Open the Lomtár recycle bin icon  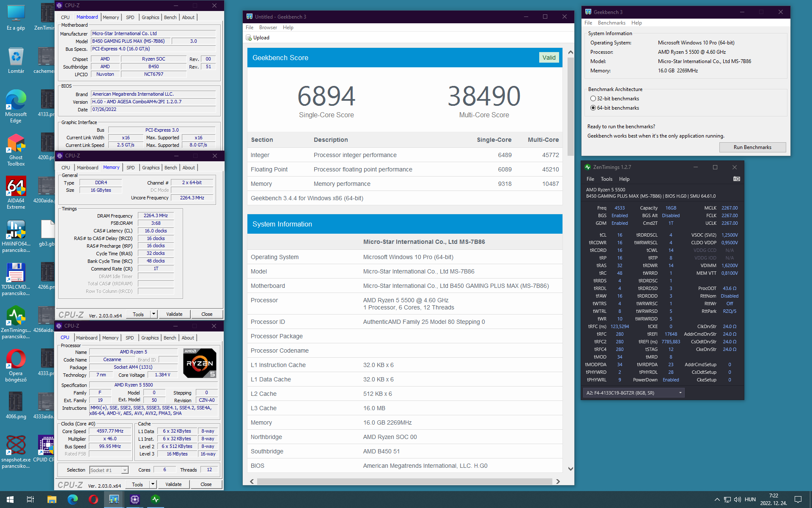click(x=16, y=60)
